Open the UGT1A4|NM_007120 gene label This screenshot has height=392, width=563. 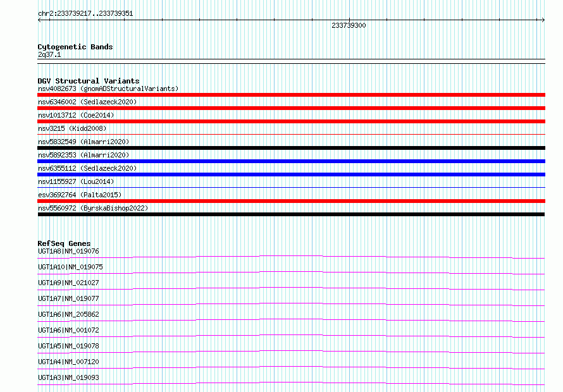coord(68,362)
